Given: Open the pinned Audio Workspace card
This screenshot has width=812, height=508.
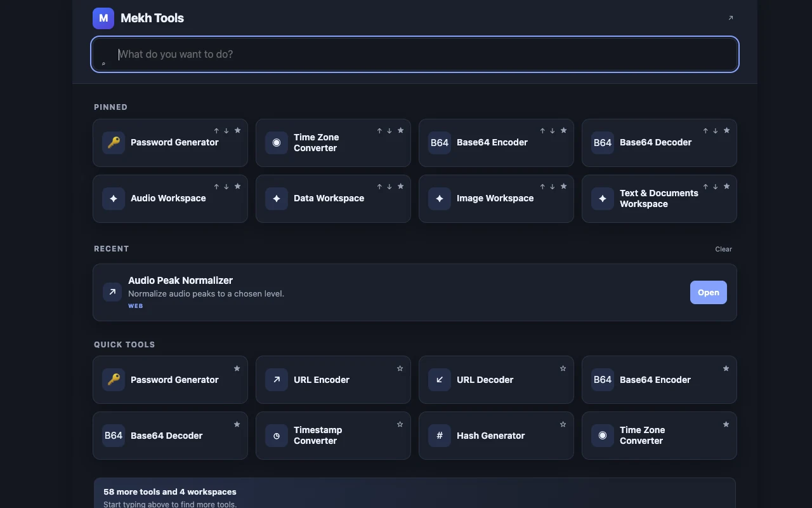Looking at the screenshot, I should (x=170, y=199).
